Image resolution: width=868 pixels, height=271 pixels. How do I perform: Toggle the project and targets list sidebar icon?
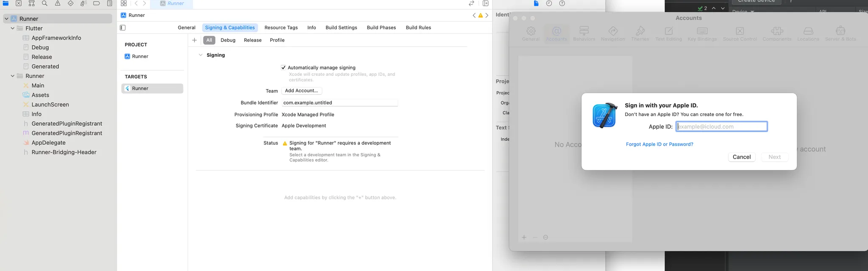pyautogui.click(x=122, y=28)
